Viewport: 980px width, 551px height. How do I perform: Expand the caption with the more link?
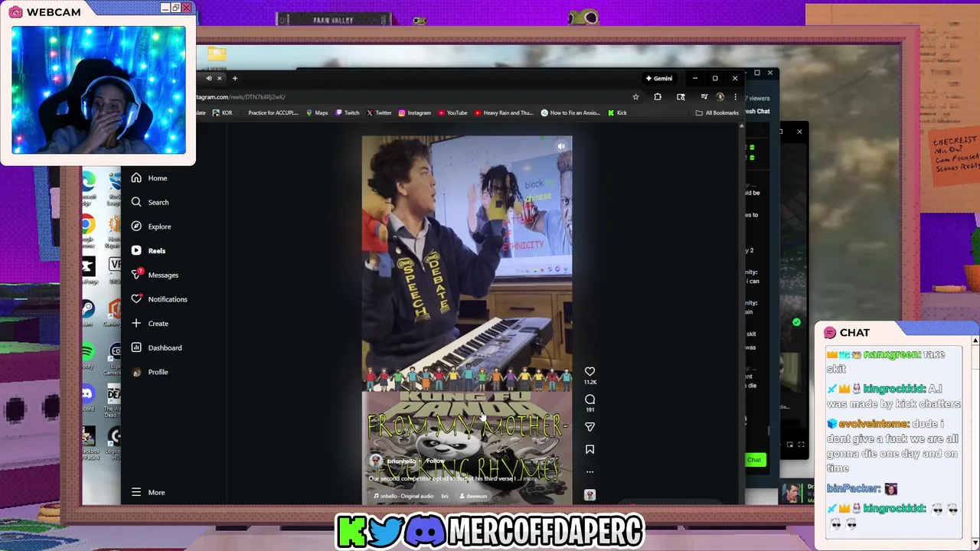(530, 479)
